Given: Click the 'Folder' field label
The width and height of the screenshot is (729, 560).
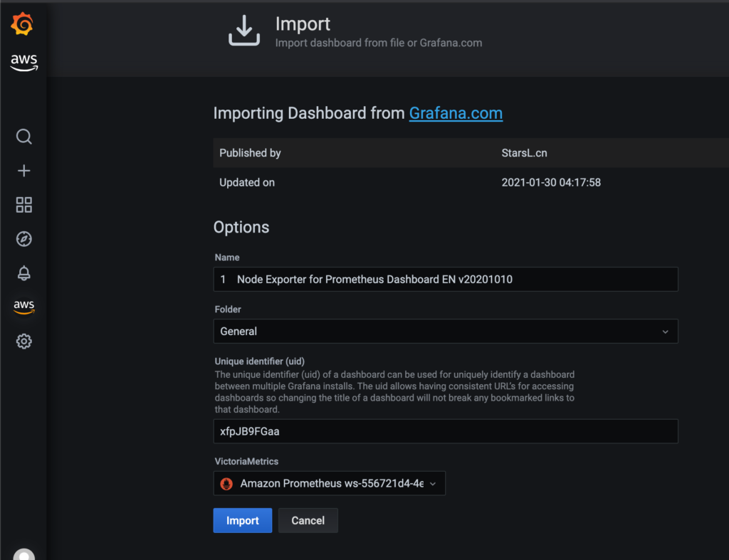Looking at the screenshot, I should click(228, 309).
